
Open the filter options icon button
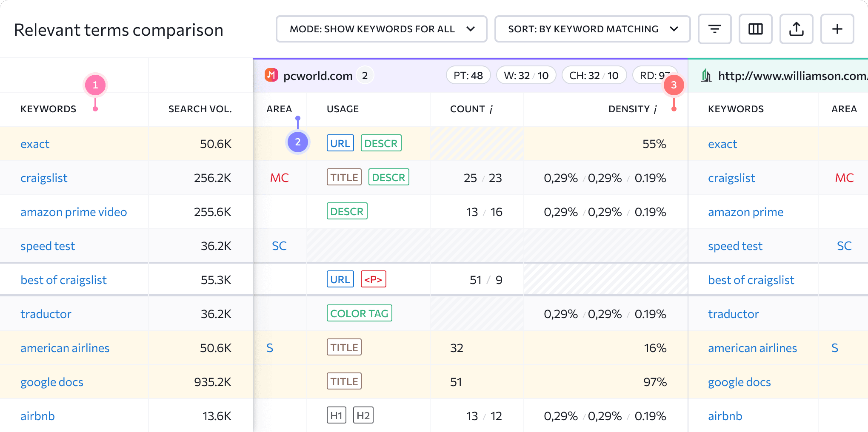point(714,29)
